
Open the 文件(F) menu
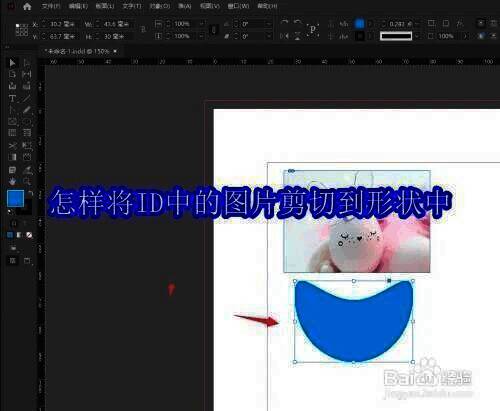point(51,6)
